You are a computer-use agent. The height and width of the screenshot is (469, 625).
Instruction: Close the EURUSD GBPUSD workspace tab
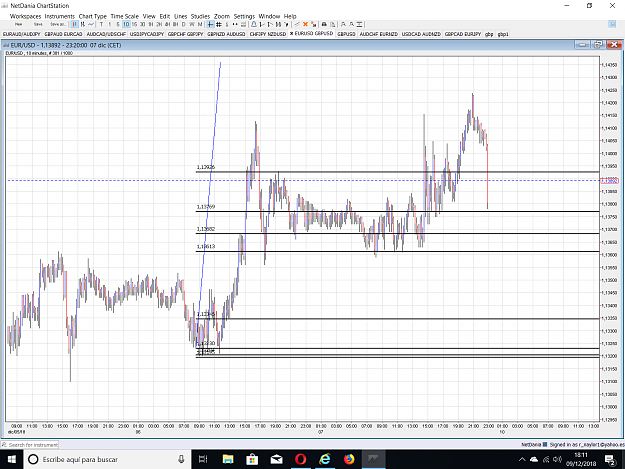tap(291, 33)
